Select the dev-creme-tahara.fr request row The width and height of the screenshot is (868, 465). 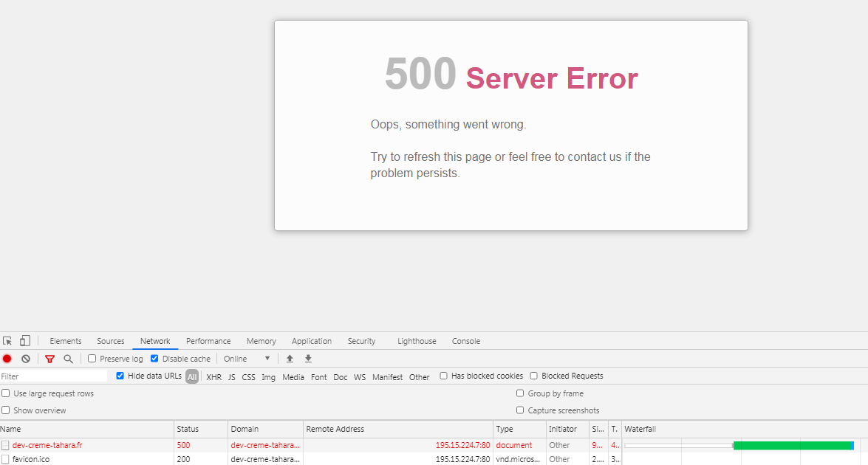point(434,445)
